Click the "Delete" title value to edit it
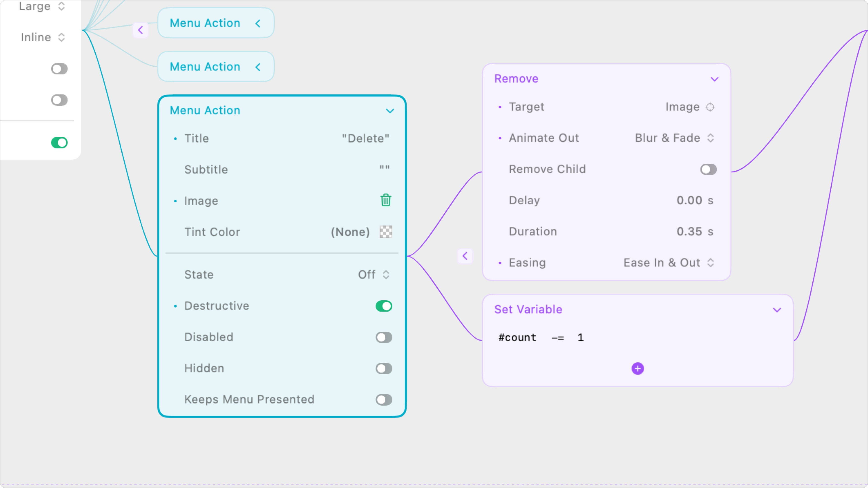 pos(365,138)
